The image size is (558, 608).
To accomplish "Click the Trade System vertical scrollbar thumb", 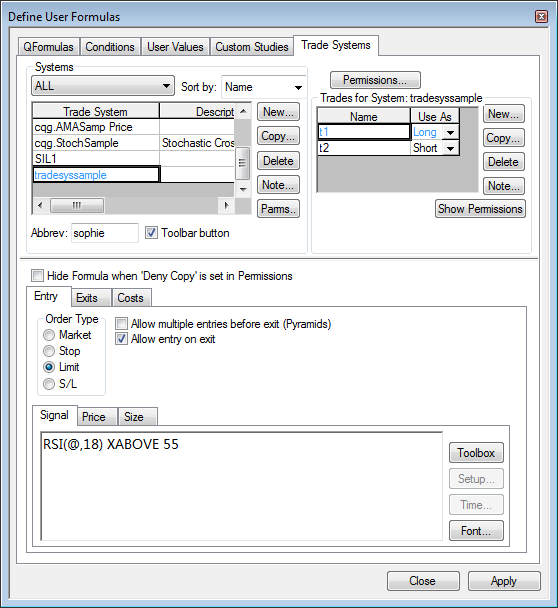I will [x=243, y=163].
